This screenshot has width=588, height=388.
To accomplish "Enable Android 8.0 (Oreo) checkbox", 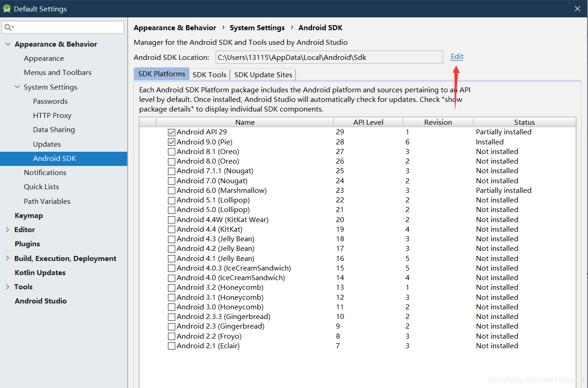I will pyautogui.click(x=172, y=161).
